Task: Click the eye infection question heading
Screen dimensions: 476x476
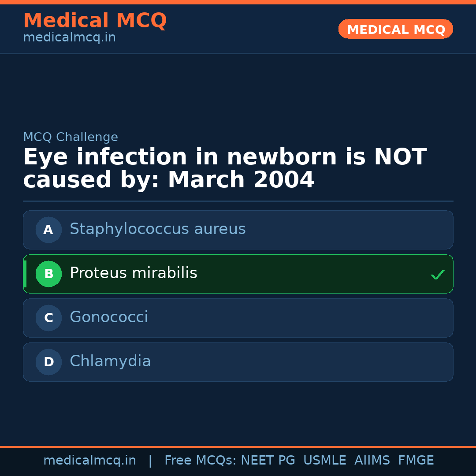Action: point(225,169)
